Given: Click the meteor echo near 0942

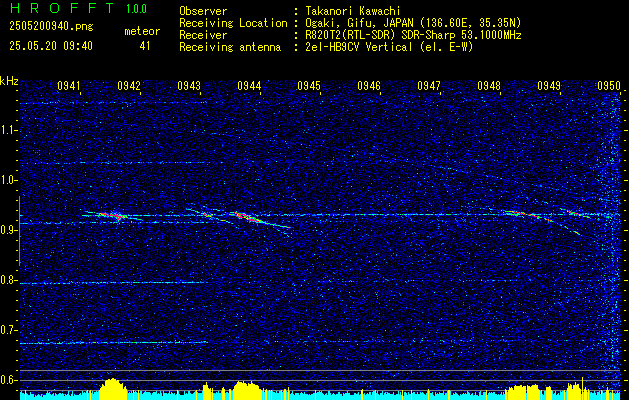Looking at the screenshot, I should pyautogui.click(x=112, y=215).
